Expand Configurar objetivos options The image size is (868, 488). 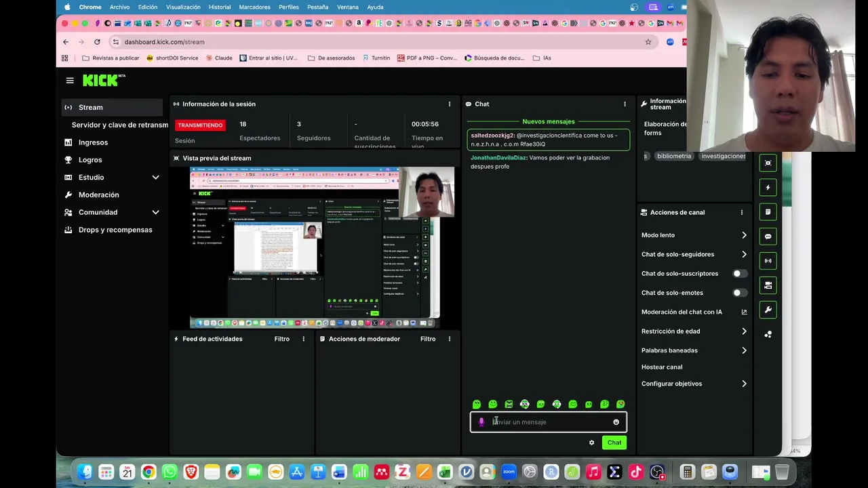coord(744,384)
